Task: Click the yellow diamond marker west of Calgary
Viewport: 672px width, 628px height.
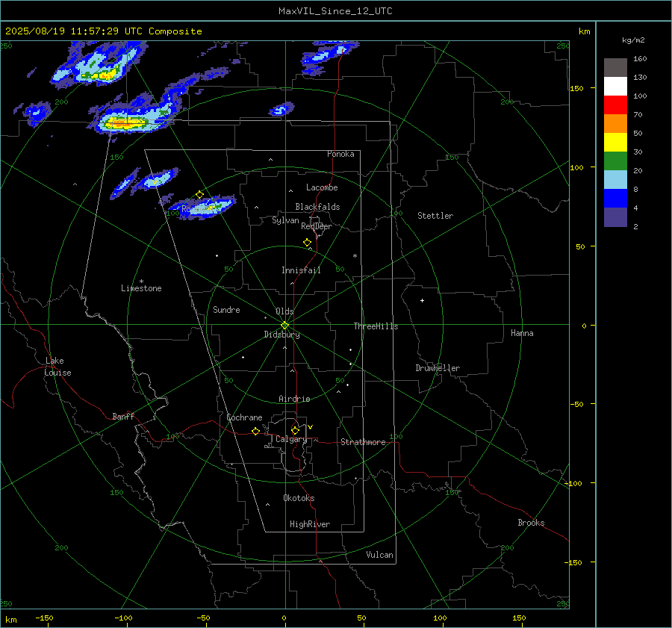Action: pos(256,432)
